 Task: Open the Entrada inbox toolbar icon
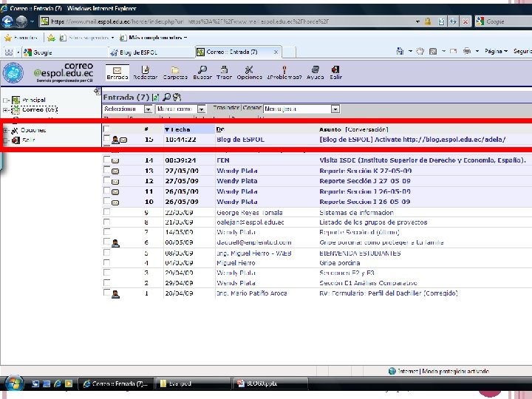[x=117, y=72]
